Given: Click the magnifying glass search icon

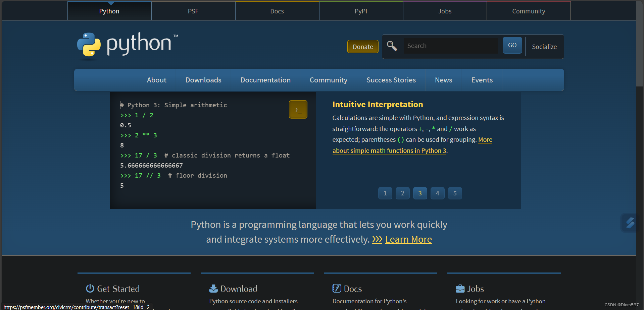Looking at the screenshot, I should tap(392, 46).
